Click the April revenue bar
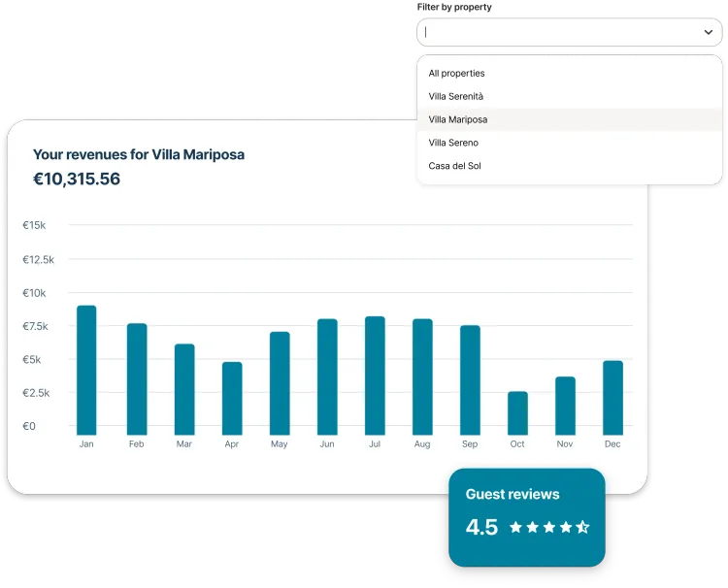 coord(232,398)
